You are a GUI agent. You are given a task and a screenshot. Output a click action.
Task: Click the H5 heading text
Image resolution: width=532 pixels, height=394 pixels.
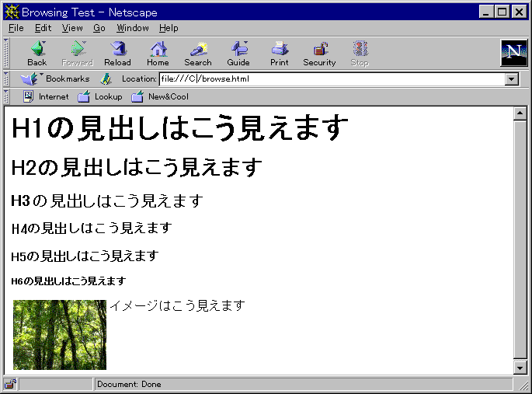(85, 256)
